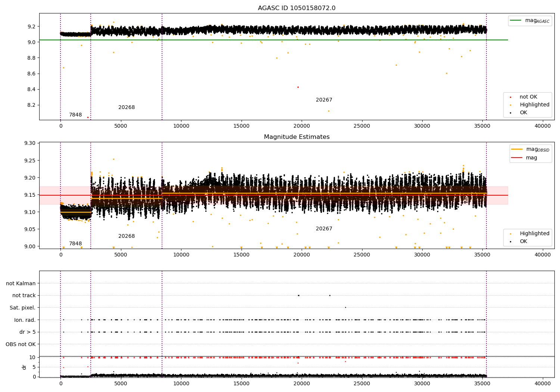Viewport: 560px width, 392px height.
Task: Click the 'dr' axis label at bottom
Action: point(24,367)
